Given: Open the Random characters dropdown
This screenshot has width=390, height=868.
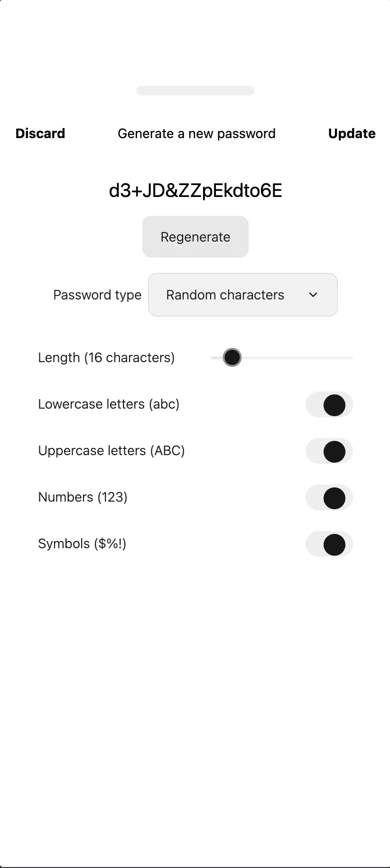Looking at the screenshot, I should coord(243,295).
